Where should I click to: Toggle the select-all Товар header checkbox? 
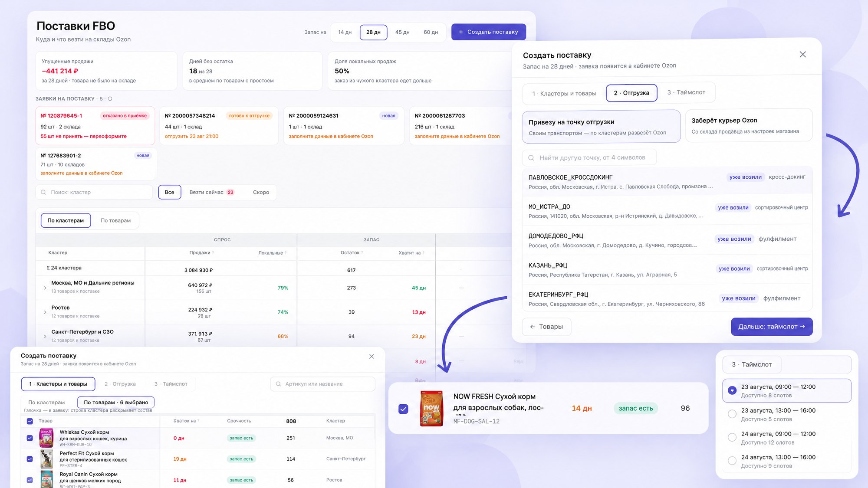pos(30,421)
